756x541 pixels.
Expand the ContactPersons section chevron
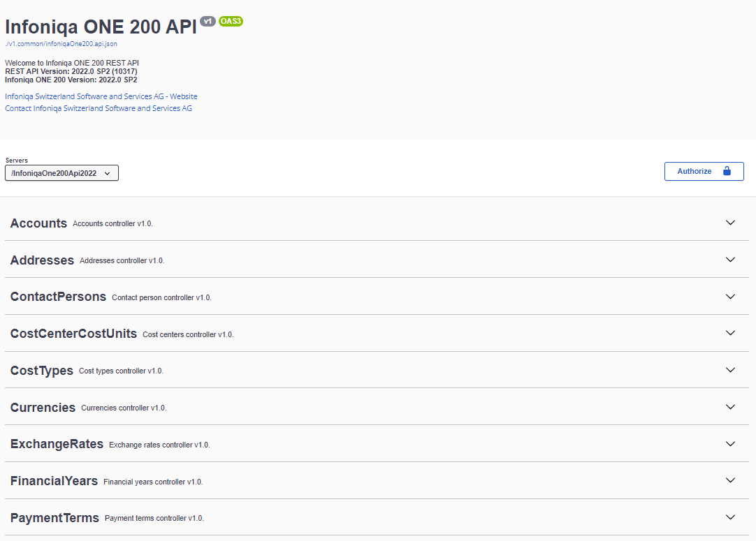click(730, 297)
